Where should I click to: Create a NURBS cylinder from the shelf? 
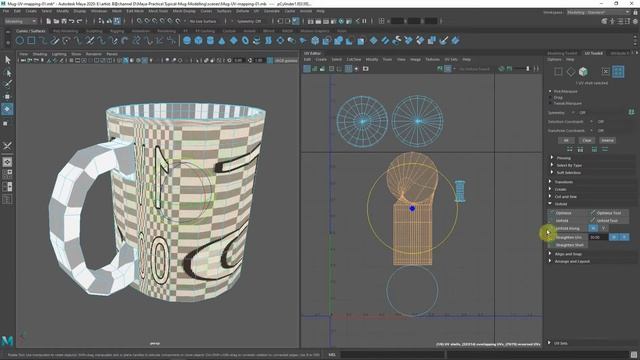coord(210,40)
